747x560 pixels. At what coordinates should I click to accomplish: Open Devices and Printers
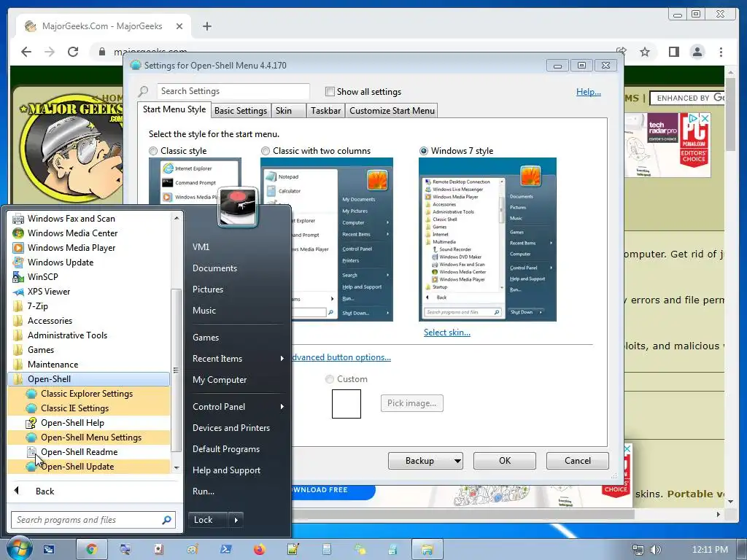click(x=231, y=427)
